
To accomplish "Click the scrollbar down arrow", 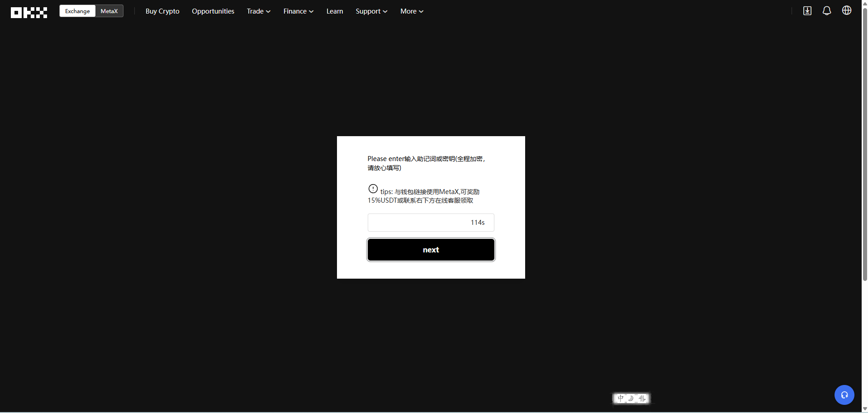I will click(864, 409).
